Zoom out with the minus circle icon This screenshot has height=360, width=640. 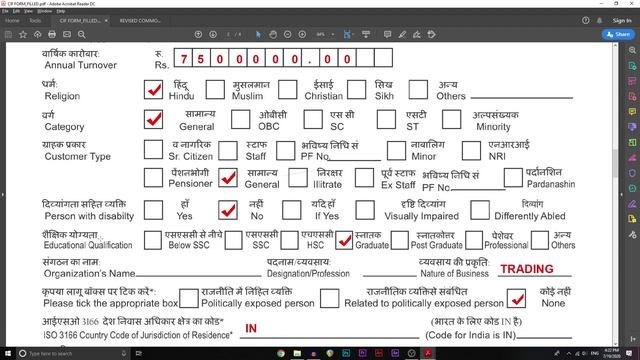(288, 35)
